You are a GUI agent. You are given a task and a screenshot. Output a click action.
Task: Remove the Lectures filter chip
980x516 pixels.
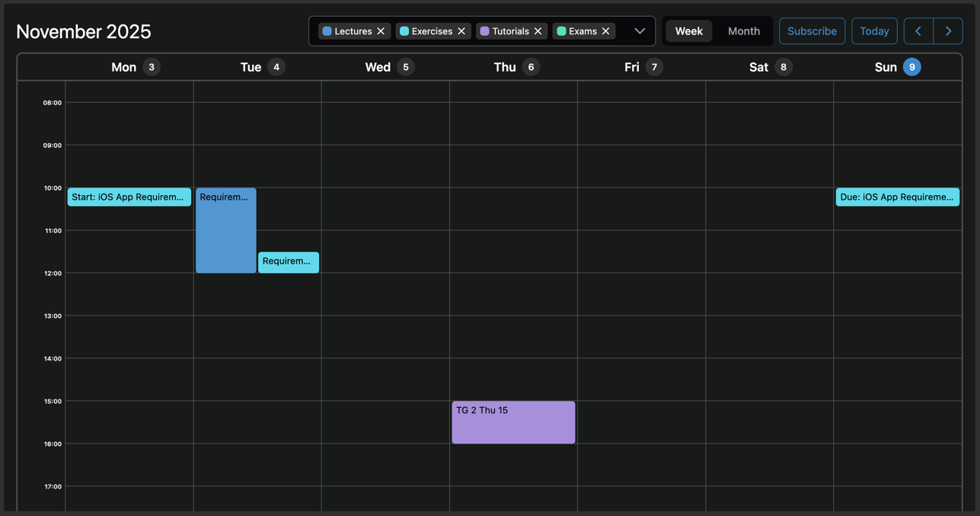[x=381, y=31]
